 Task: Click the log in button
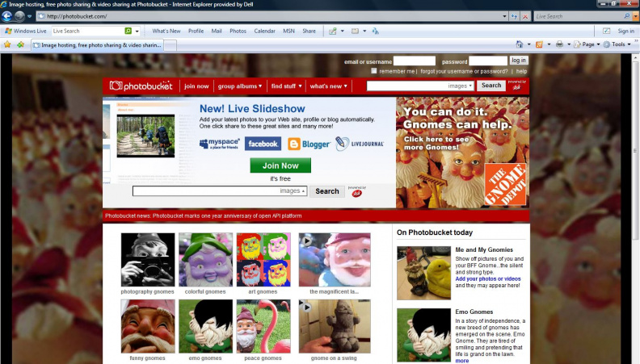pyautogui.click(x=518, y=61)
